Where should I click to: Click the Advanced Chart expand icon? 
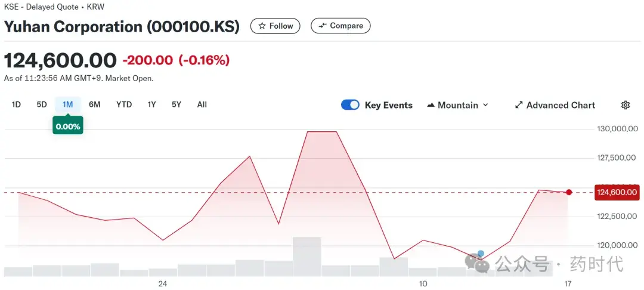(519, 105)
